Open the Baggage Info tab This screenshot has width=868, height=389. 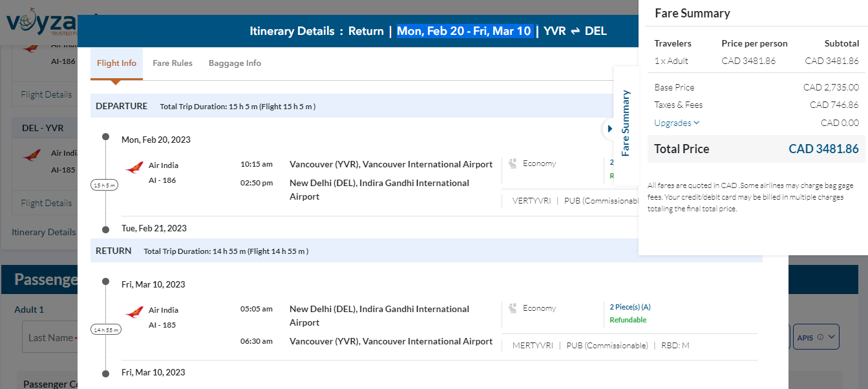click(x=235, y=63)
